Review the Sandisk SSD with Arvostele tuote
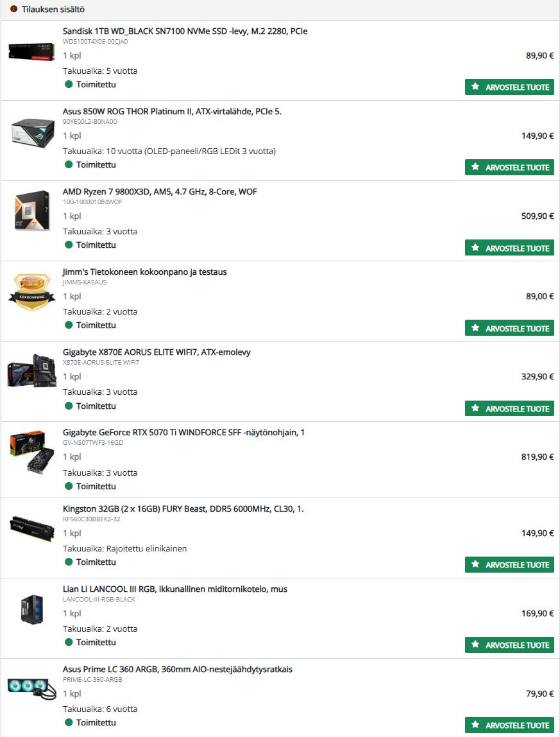This screenshot has width=560, height=737. point(509,87)
